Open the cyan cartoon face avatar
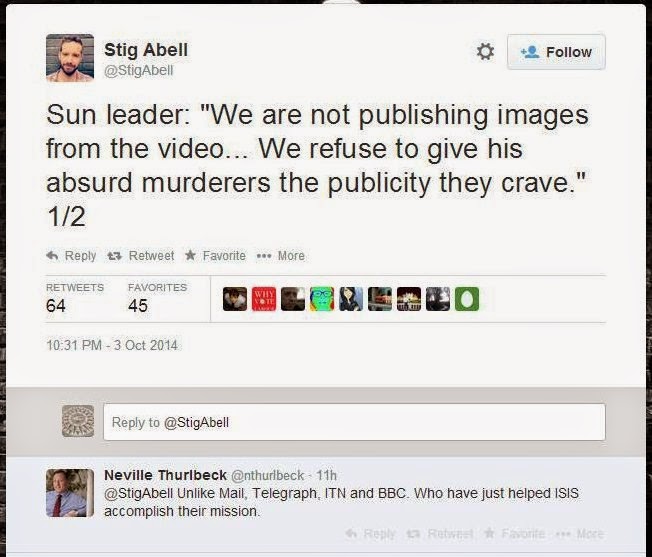652x557 pixels. click(322, 299)
